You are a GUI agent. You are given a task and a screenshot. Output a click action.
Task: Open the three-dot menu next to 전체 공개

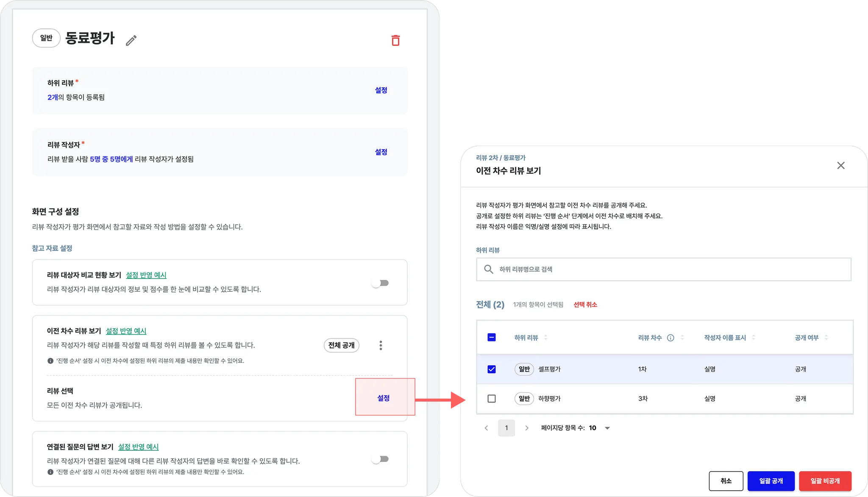381,346
